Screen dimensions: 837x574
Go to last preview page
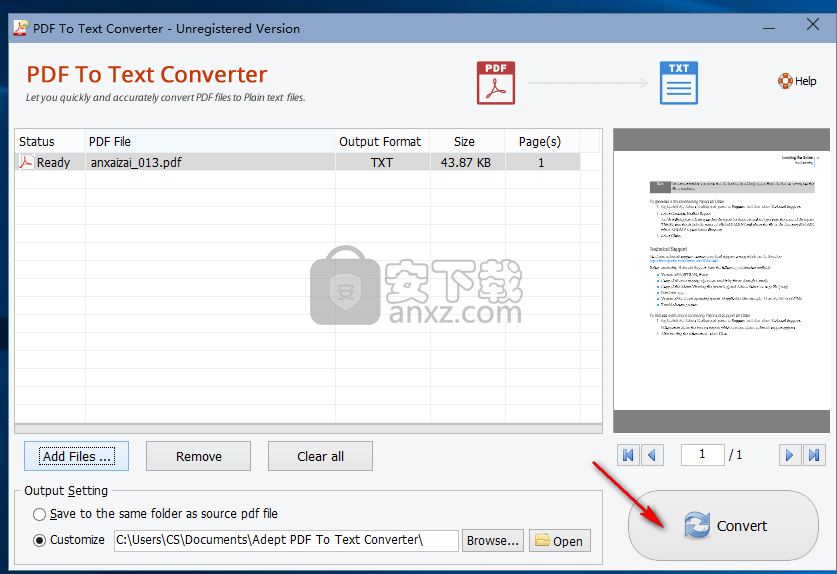[x=814, y=455]
